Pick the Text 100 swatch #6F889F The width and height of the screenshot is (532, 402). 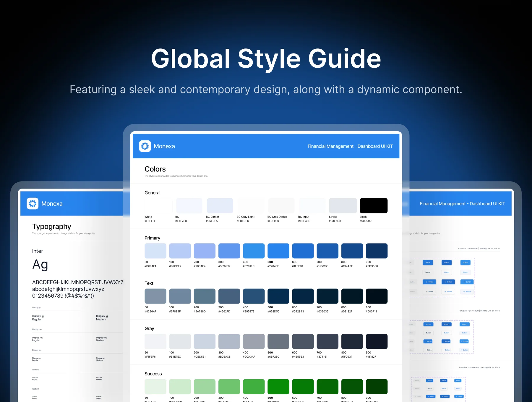click(x=180, y=296)
